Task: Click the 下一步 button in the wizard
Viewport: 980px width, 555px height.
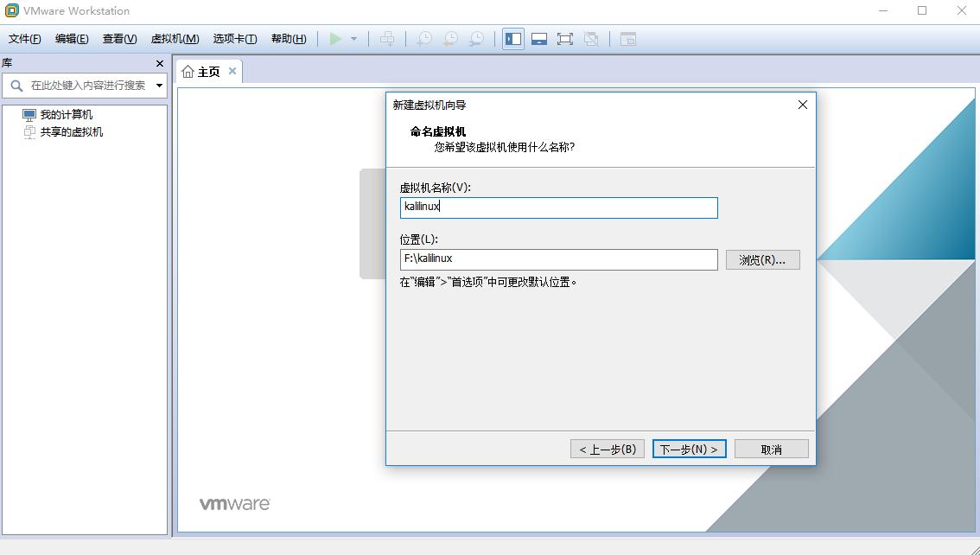Action: coord(689,448)
